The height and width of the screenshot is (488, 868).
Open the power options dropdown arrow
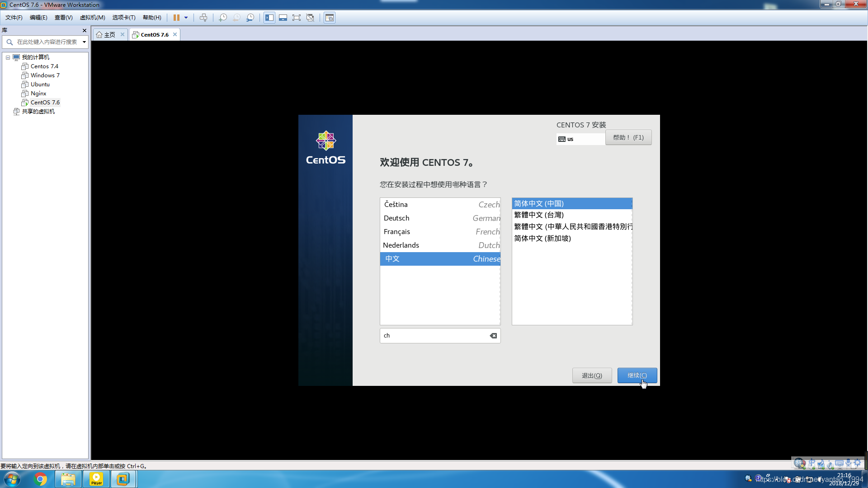pyautogui.click(x=186, y=18)
